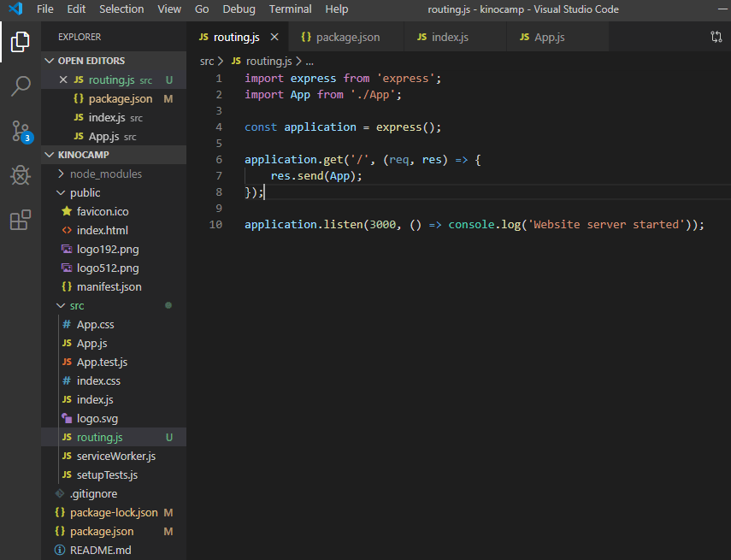Screen dimensions: 731x560
Task: Open the Terminal menu
Action: (x=290, y=9)
